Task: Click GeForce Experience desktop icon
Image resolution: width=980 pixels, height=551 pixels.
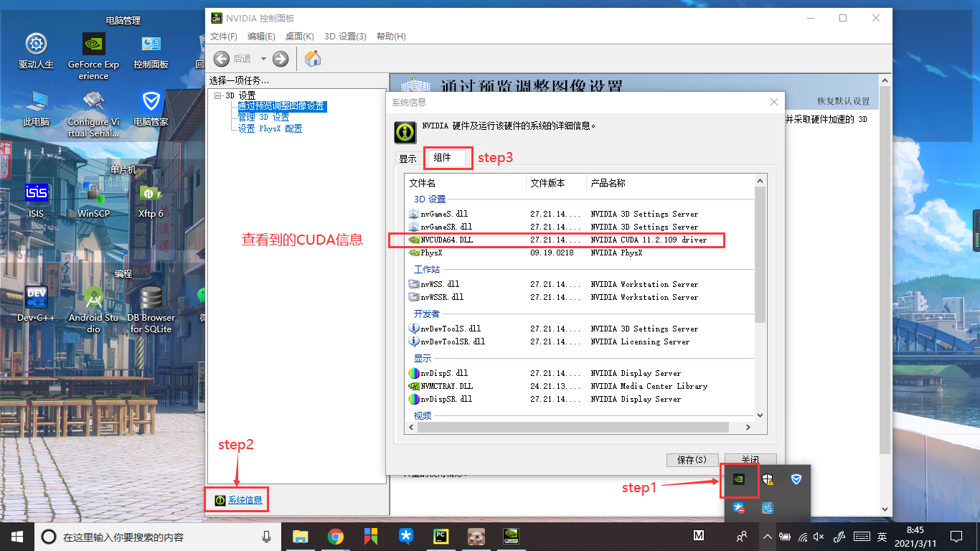Action: [93, 56]
